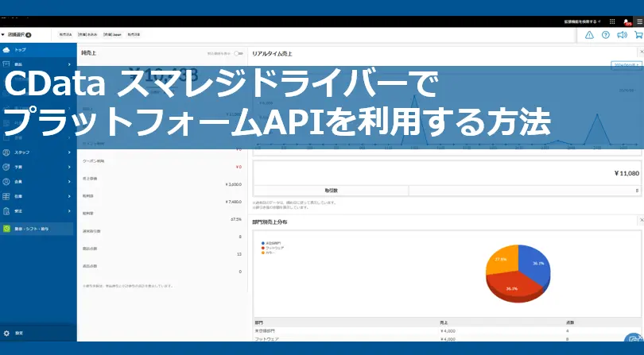Click the blue pie chart slice
The image size is (644, 355).
point(534,265)
